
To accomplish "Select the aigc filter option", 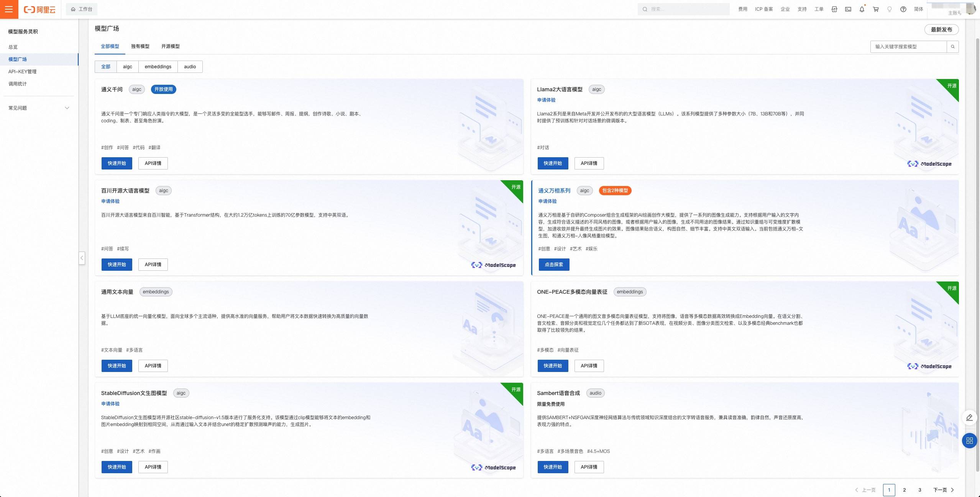I will (128, 67).
